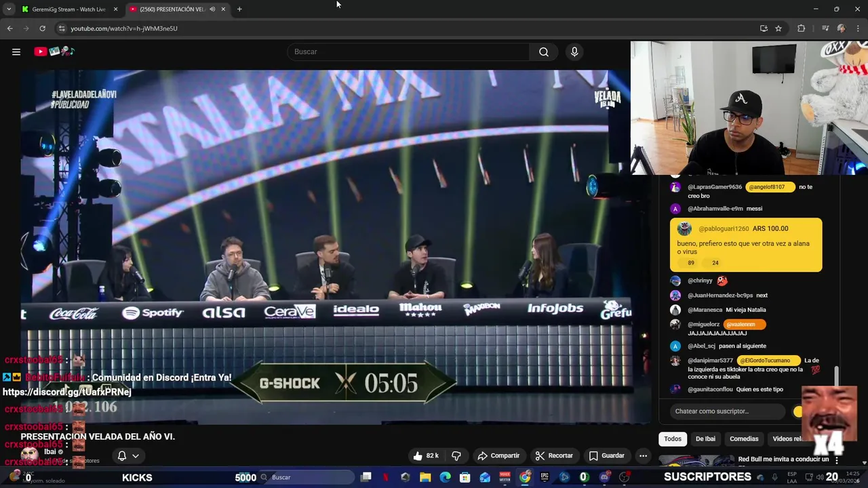Screen dimensions: 868x488
Task: Mute tab via speaker icon on YouTube tab
Action: click(212, 9)
